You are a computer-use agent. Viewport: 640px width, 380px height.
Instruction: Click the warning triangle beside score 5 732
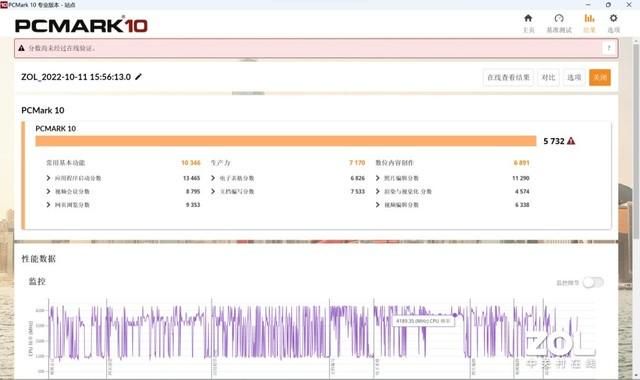coord(571,141)
